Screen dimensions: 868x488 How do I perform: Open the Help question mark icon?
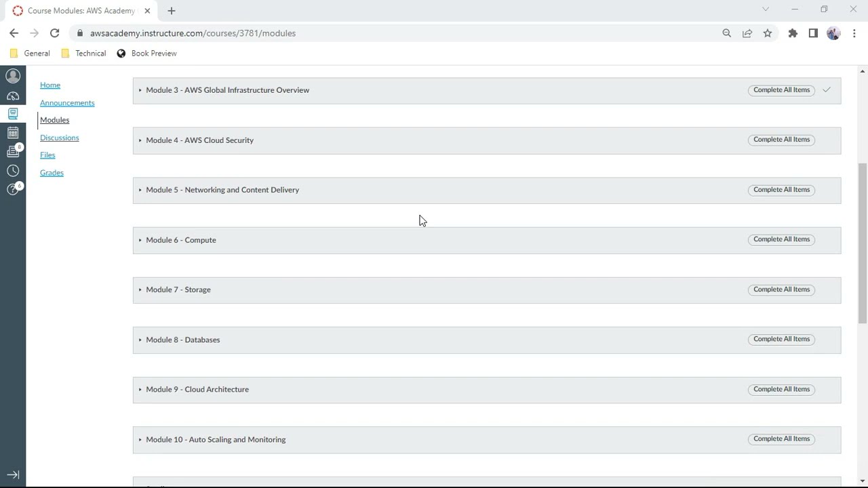[x=13, y=189]
